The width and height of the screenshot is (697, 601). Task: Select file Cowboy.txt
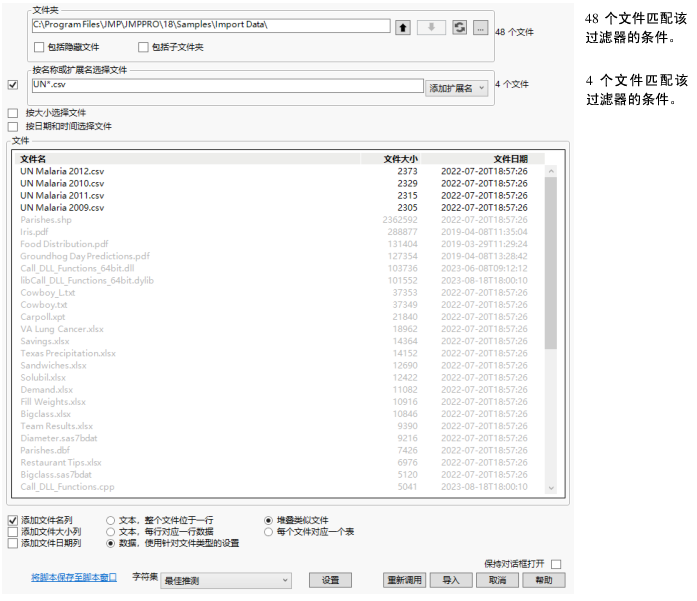pos(44,305)
